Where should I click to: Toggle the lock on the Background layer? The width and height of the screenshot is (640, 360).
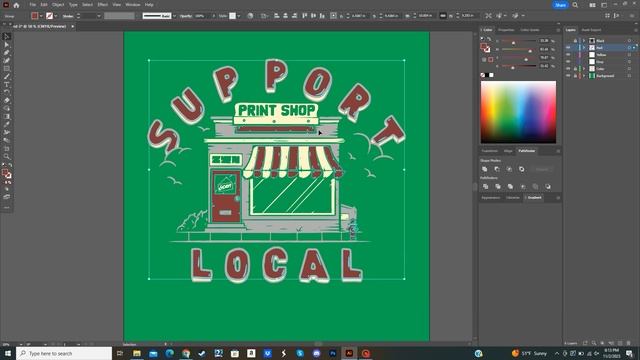point(575,76)
